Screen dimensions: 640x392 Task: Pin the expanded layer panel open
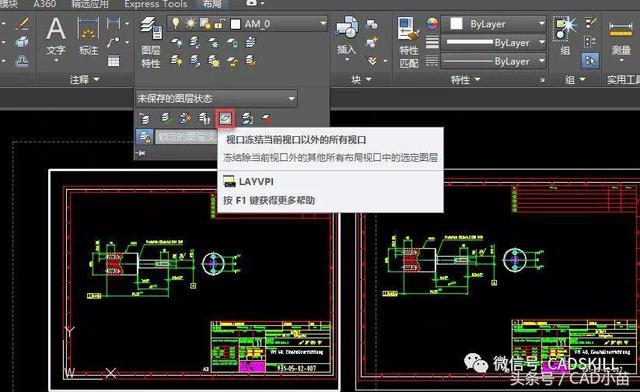pyautogui.click(x=142, y=153)
